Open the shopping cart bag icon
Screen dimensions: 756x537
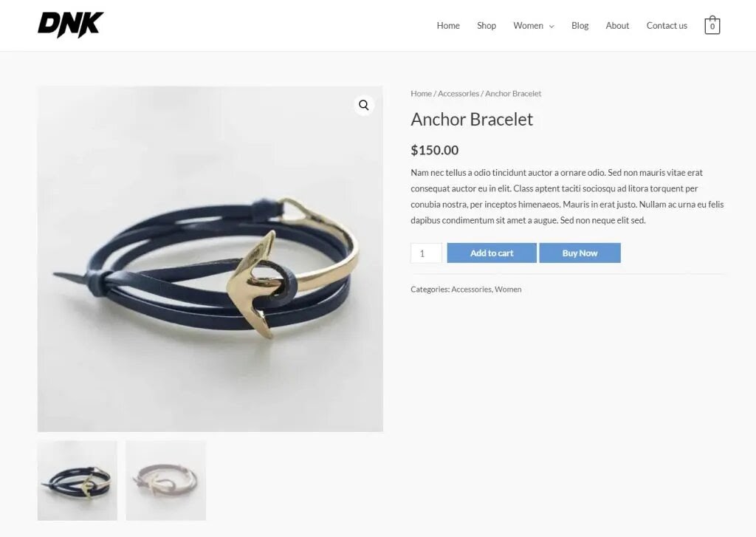coord(712,25)
